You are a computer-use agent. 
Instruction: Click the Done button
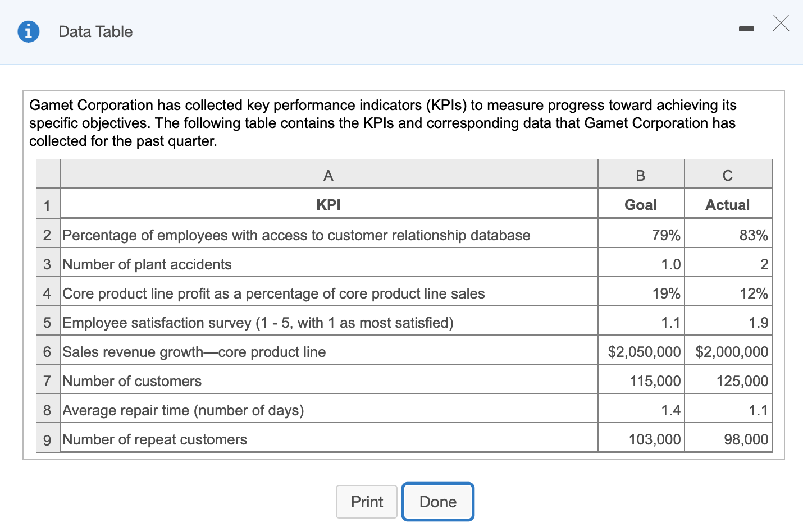pyautogui.click(x=437, y=502)
